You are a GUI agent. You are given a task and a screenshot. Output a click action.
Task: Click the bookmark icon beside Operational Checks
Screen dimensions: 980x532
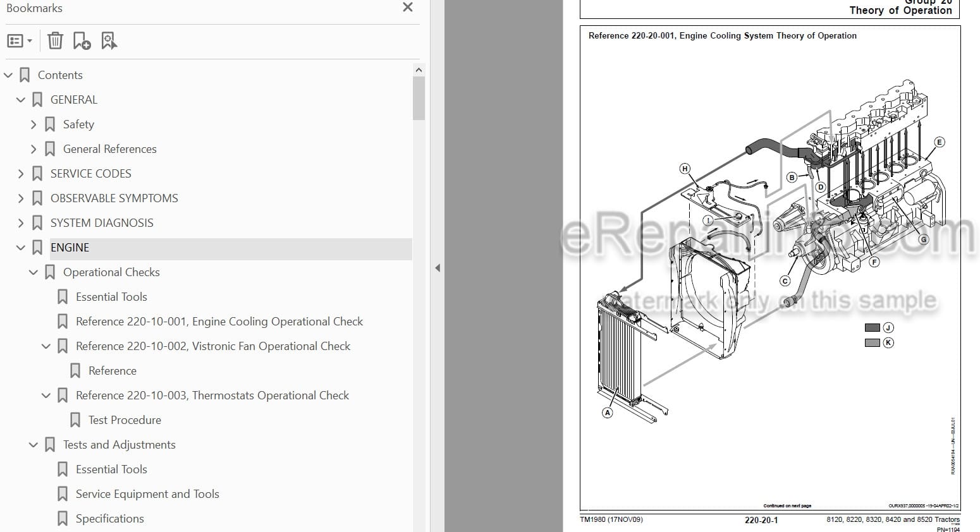click(50, 272)
